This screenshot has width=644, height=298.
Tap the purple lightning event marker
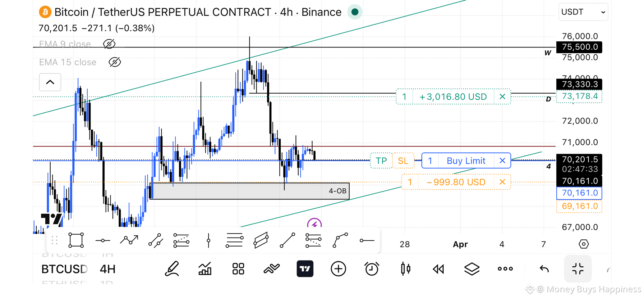coord(314,223)
